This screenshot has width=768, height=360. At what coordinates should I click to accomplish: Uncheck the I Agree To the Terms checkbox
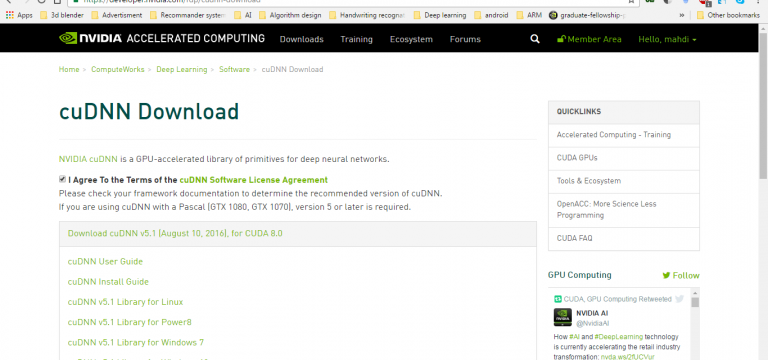tap(62, 179)
